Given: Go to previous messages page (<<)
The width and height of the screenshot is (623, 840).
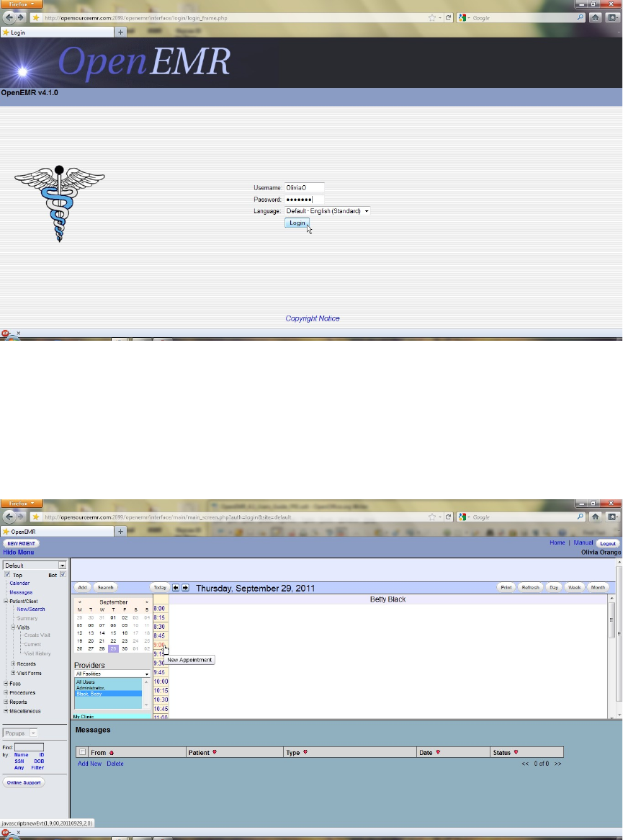Looking at the screenshot, I should (525, 764).
